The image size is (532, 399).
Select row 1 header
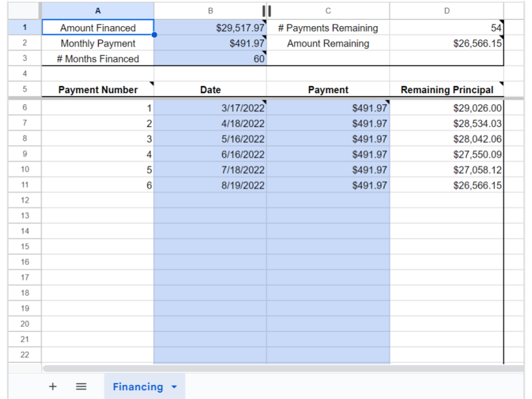click(x=25, y=28)
